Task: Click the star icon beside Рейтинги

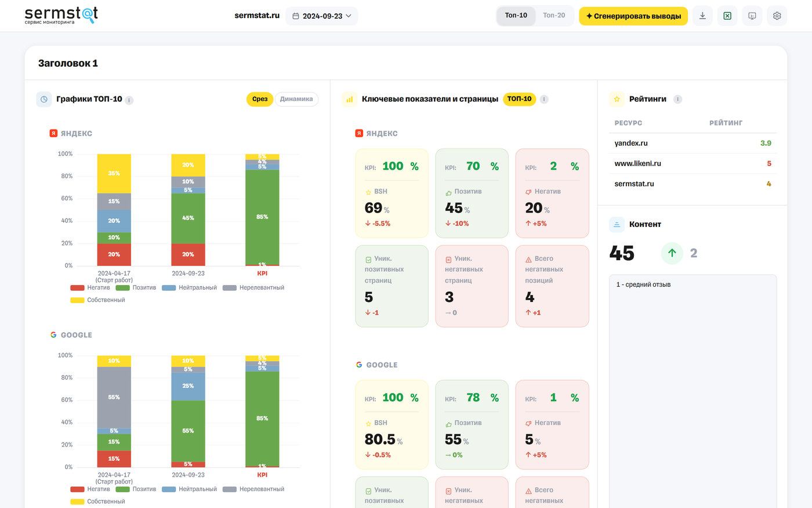Action: (x=617, y=99)
